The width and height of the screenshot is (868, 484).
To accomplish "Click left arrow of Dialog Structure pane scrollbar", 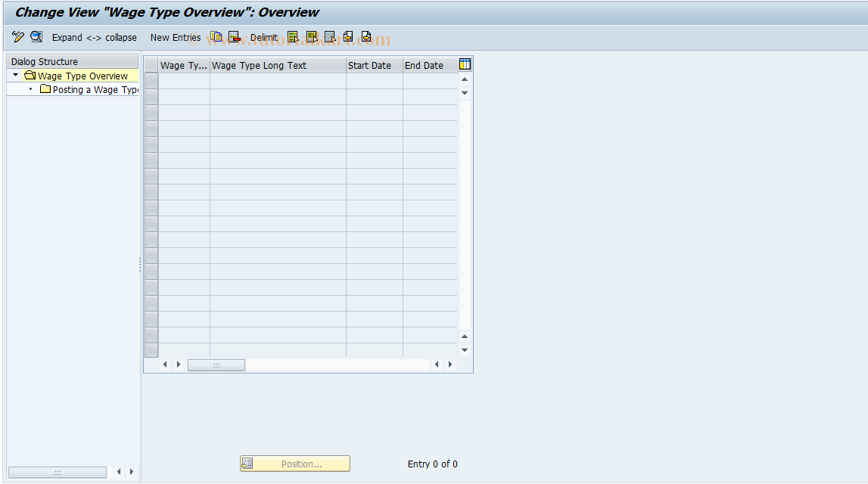I will coord(119,472).
